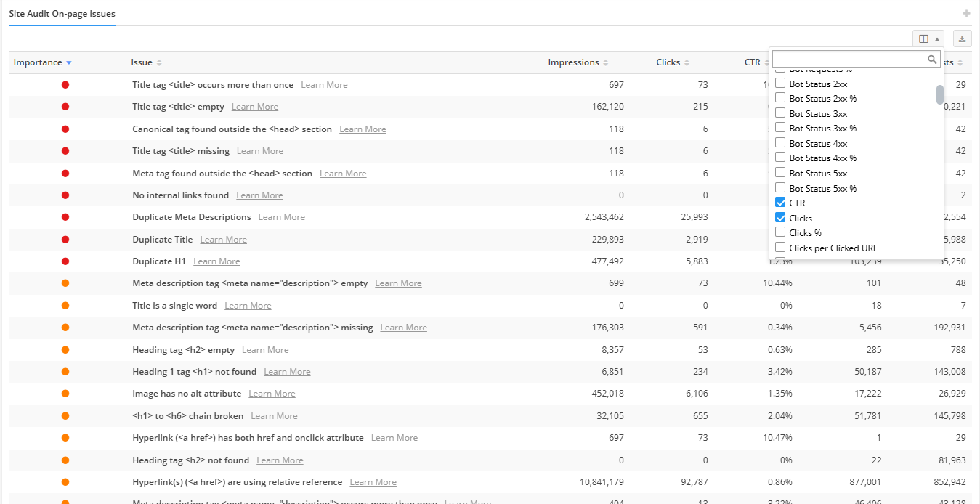
Task: Collapse the column picker dropdown arrow
Action: tap(937, 39)
